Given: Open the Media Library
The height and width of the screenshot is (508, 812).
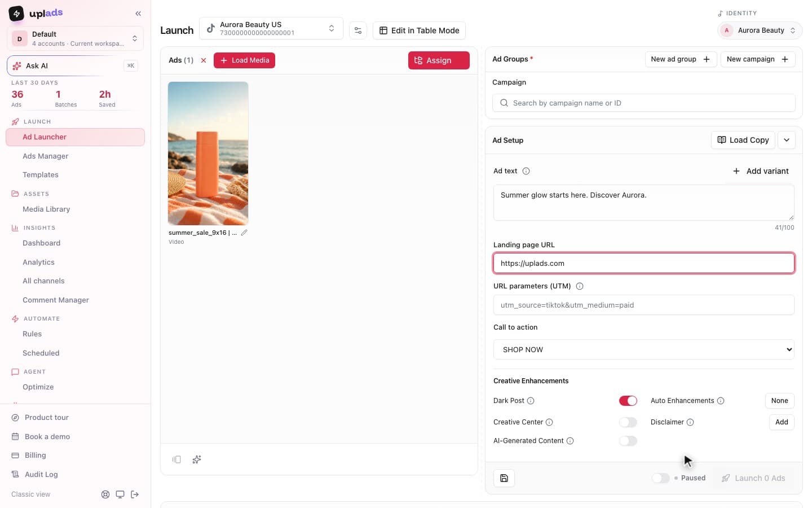Looking at the screenshot, I should (x=46, y=209).
